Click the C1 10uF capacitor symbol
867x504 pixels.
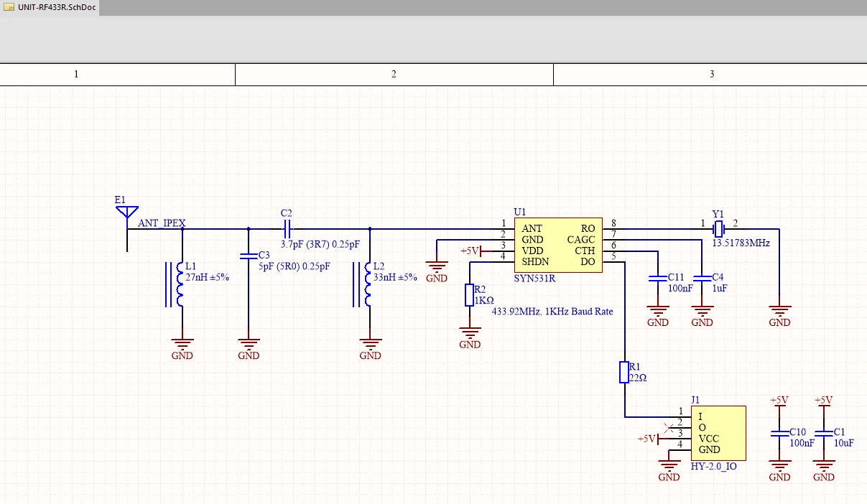click(823, 433)
